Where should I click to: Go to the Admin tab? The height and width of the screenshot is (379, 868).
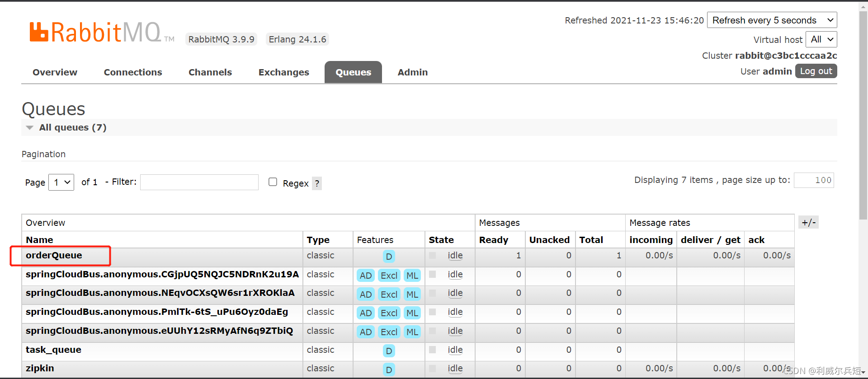[x=413, y=72]
